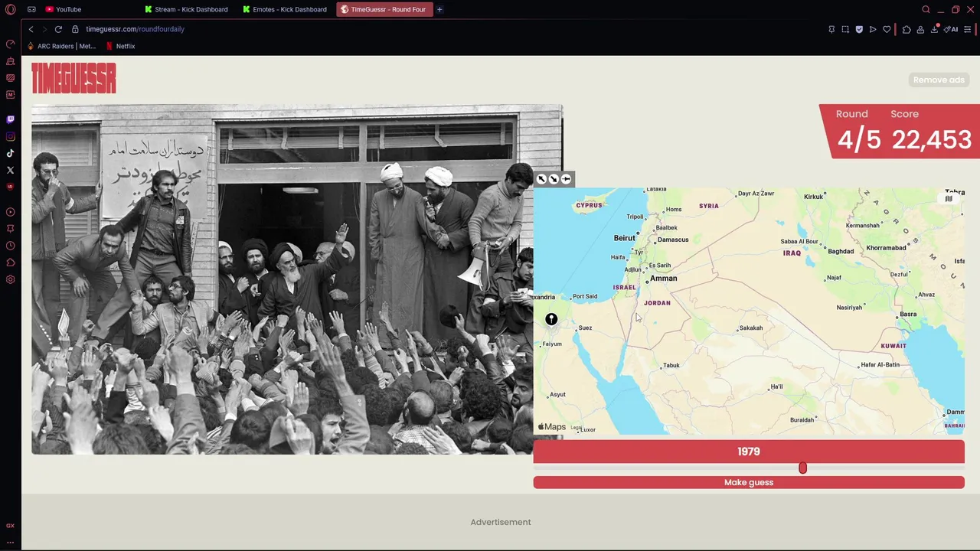Image resolution: width=980 pixels, height=551 pixels.
Task: Open the ARC Raiders bookmark
Action: point(61,46)
